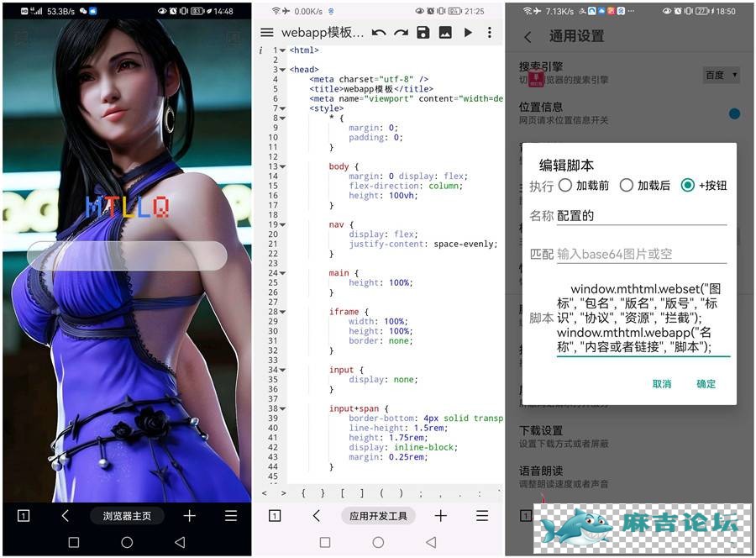Image resolution: width=756 pixels, height=558 pixels.
Task: Tap the Android recents square under 应用开发工具
Action: (325, 543)
